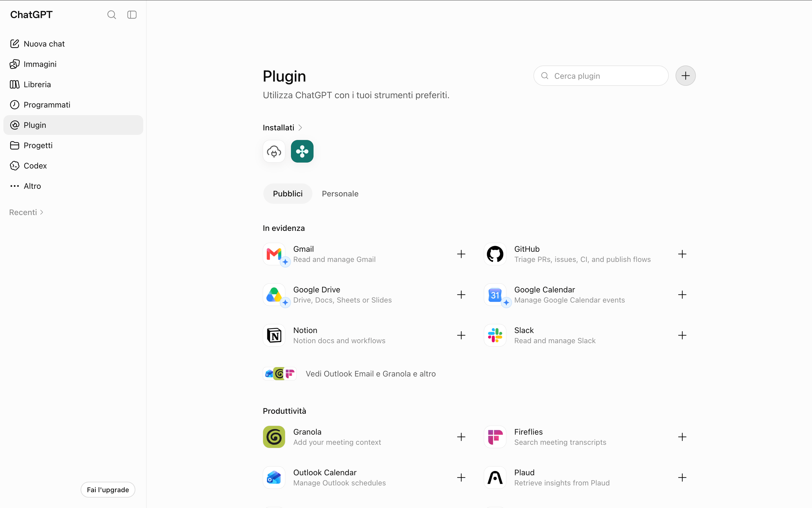Open the Notion plugin icon
812x508 pixels.
tap(274, 335)
